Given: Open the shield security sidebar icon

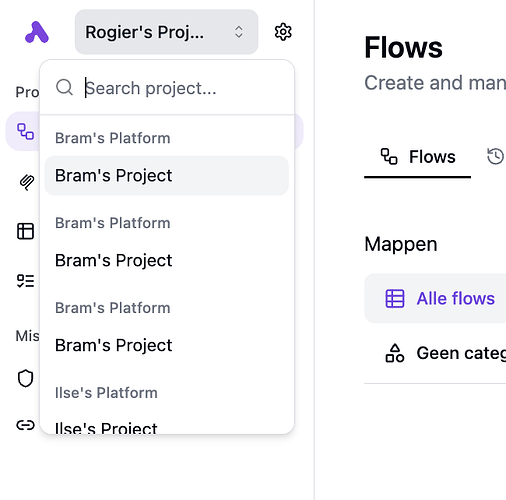Looking at the screenshot, I should click(x=26, y=378).
